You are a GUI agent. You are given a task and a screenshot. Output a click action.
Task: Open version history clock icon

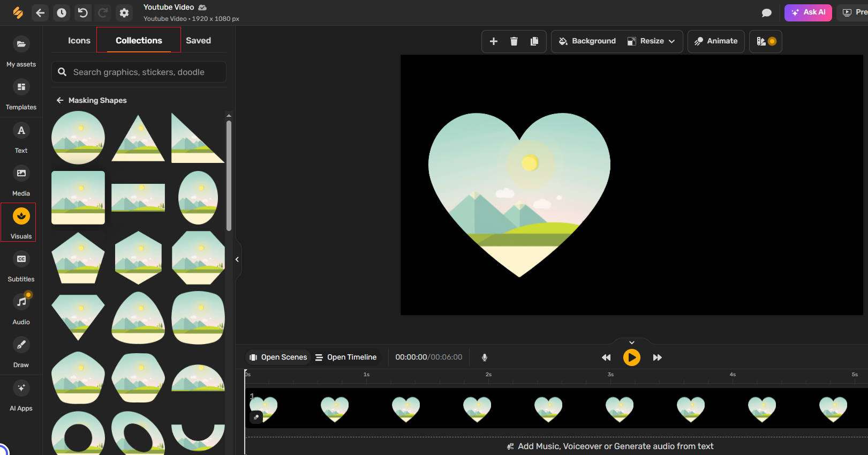(x=62, y=12)
